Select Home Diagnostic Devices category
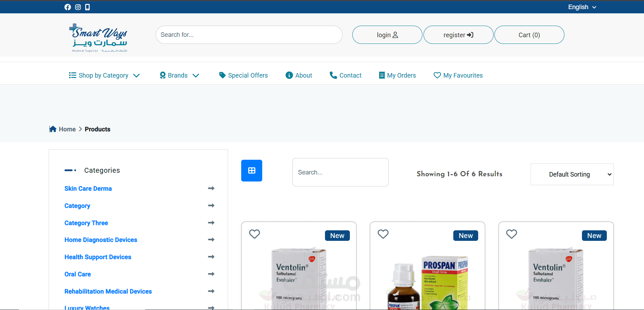644x310 pixels. [x=101, y=240]
